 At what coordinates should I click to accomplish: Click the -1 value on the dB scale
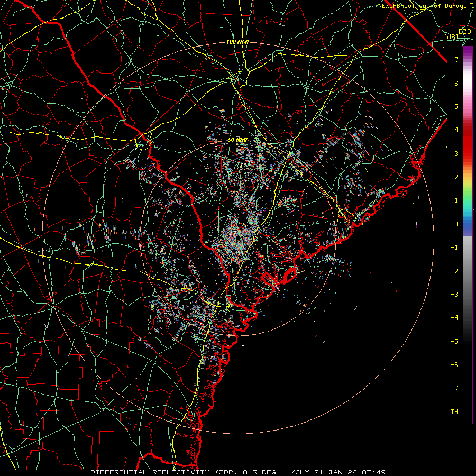[454, 248]
